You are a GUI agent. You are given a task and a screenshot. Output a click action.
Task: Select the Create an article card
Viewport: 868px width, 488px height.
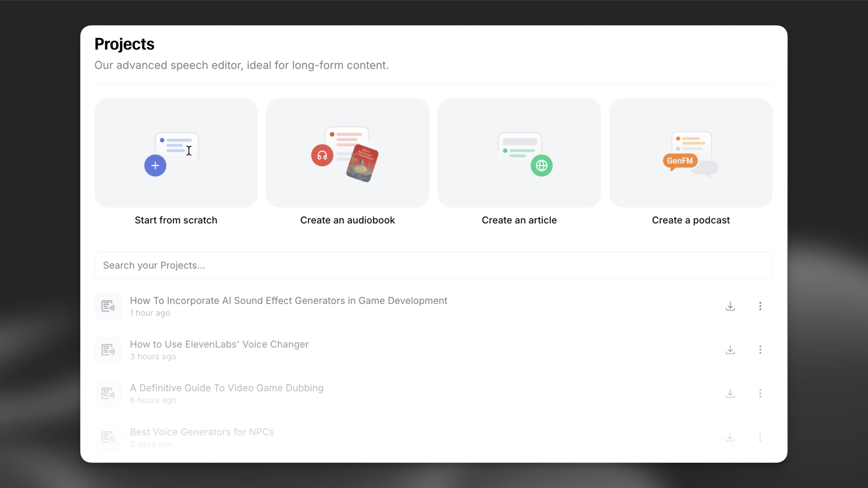[519, 153]
